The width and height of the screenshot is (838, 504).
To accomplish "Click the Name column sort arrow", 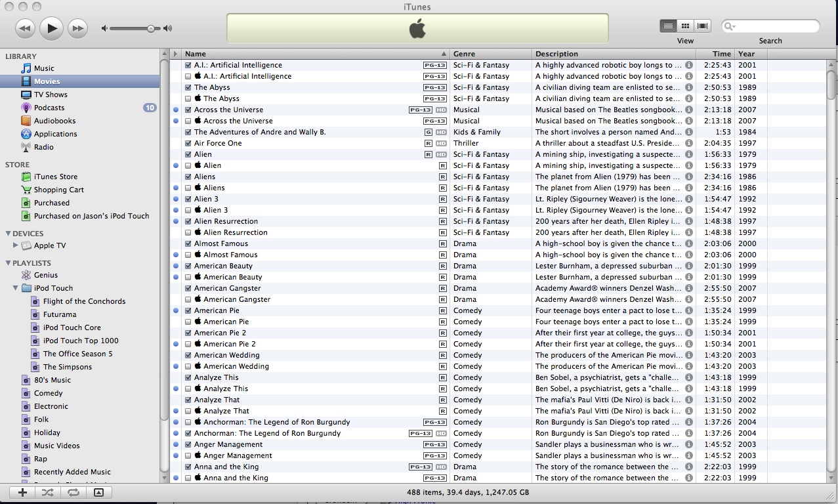I will tap(444, 54).
